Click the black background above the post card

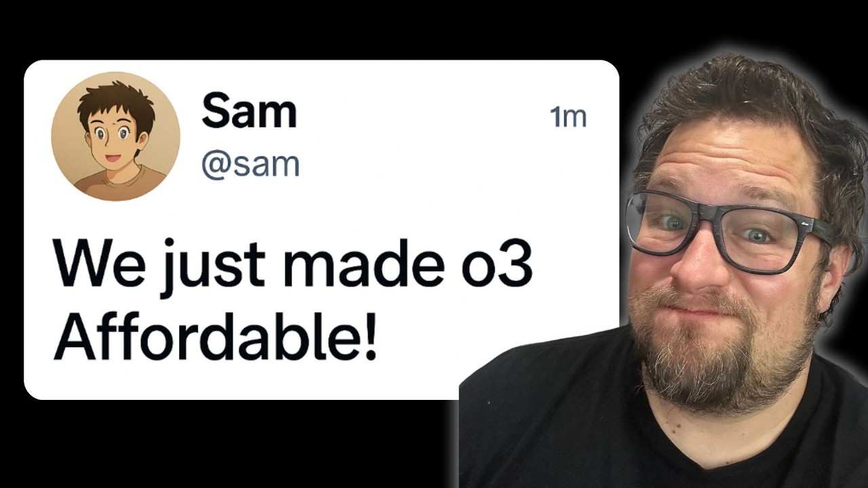tap(305, 30)
